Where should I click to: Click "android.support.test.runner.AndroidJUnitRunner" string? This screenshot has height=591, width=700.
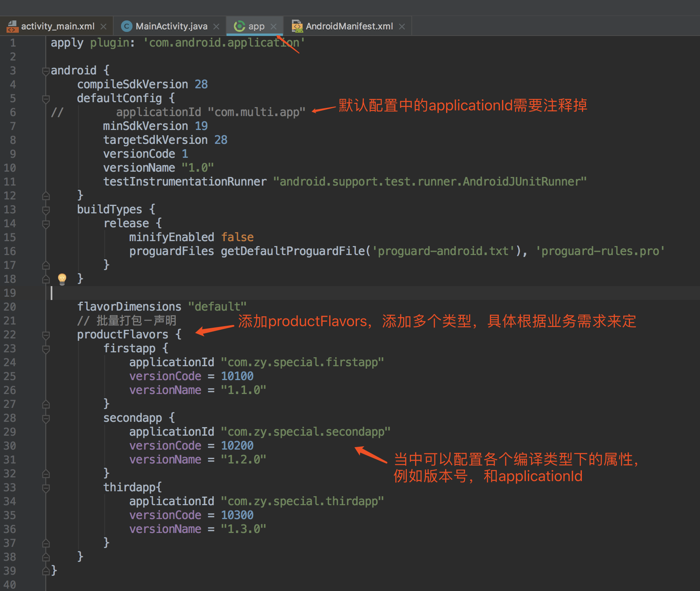click(430, 182)
